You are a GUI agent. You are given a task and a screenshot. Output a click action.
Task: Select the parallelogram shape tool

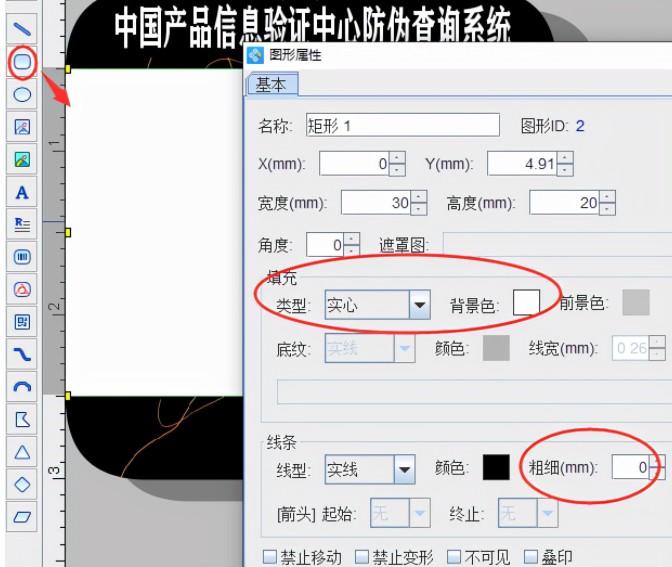point(22,517)
